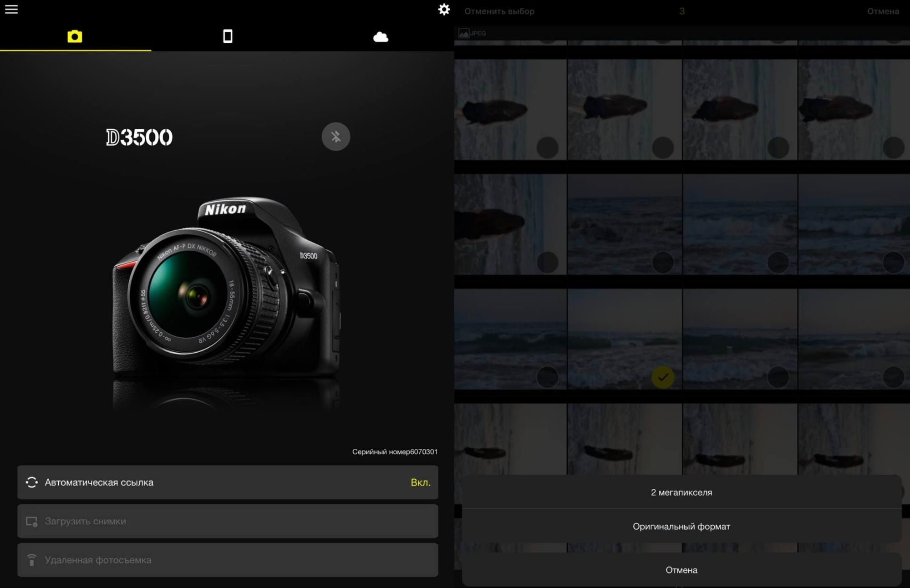Click Отменить выбор link
Screen dimensions: 910x588
tap(499, 11)
